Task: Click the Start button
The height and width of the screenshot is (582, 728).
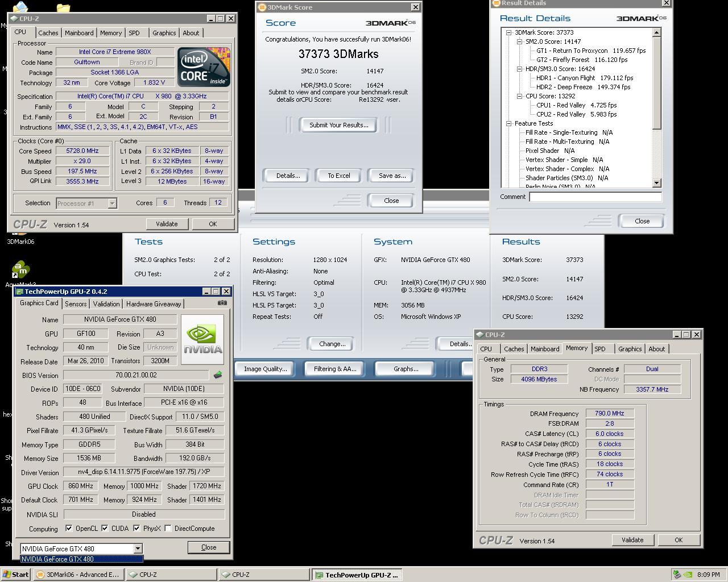Action: tap(15, 575)
